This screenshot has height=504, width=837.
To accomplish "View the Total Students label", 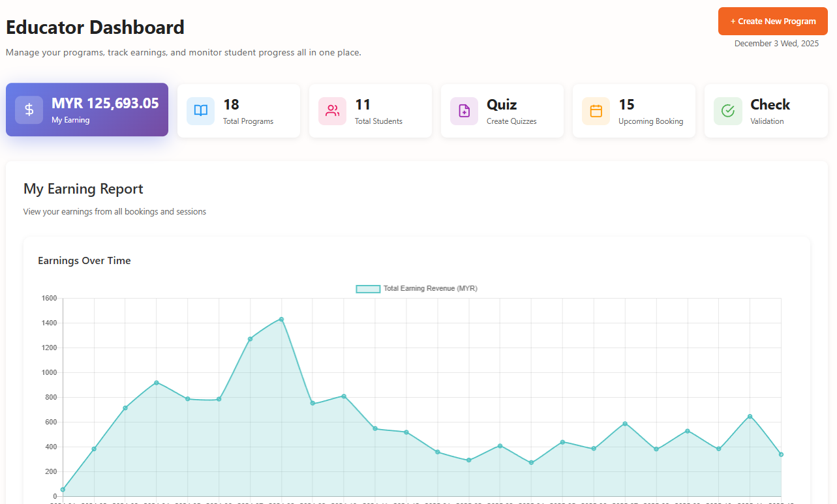I will (378, 121).
